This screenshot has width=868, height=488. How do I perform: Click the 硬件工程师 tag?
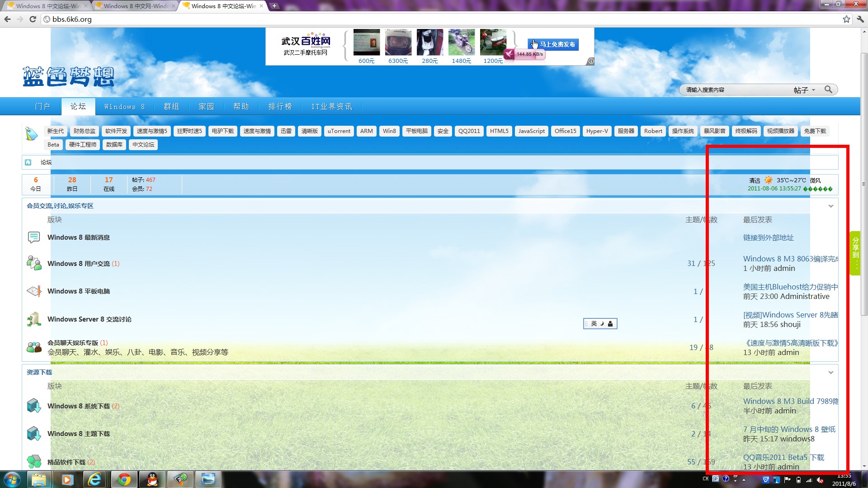[x=83, y=145]
